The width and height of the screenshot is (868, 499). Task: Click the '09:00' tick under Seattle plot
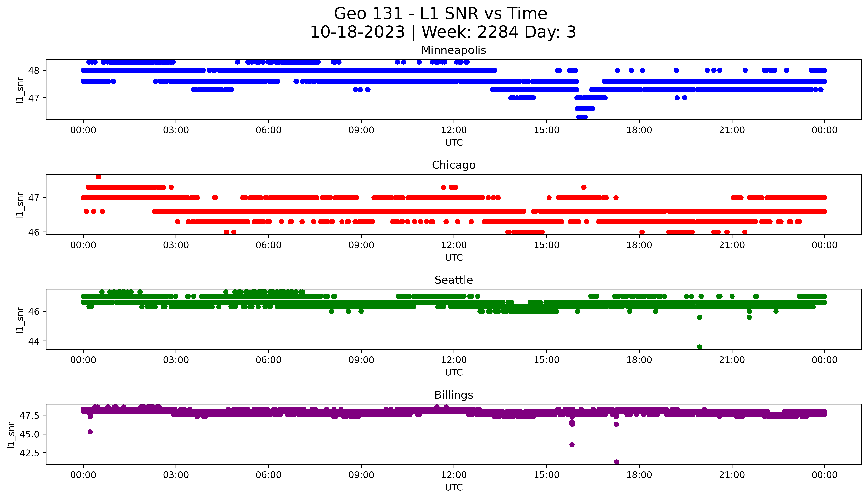point(361,360)
